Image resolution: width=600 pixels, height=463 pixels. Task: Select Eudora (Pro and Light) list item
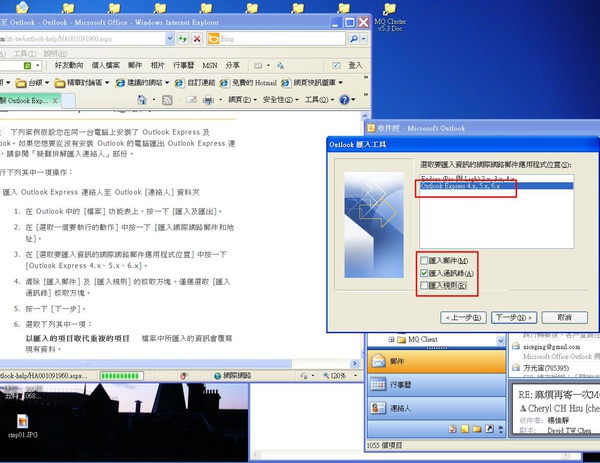point(496,179)
